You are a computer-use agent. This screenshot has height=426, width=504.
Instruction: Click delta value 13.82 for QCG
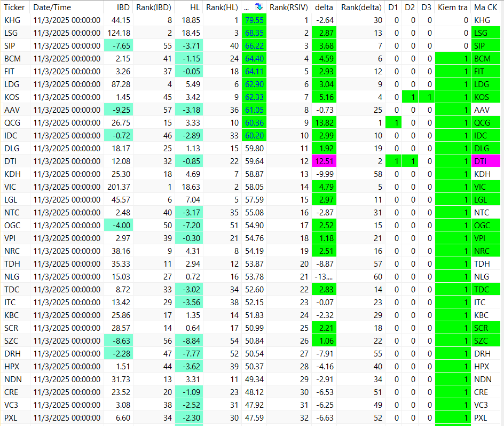point(324,123)
